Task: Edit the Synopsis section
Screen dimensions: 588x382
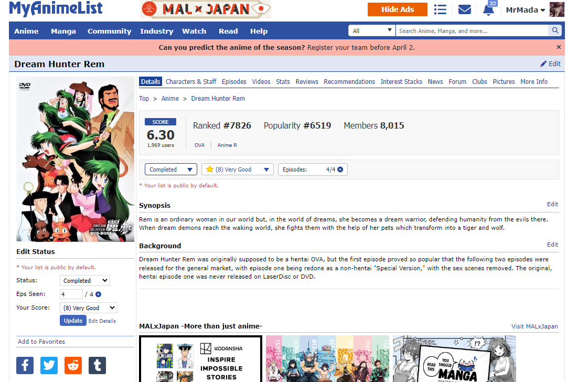Action: 552,204
